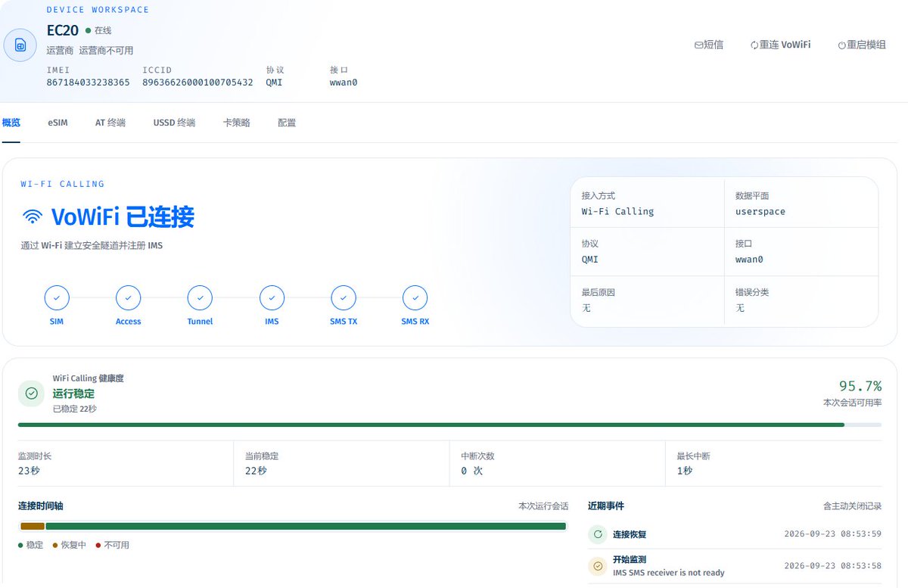Click 重连 VoWiFi reconnect button

point(780,45)
